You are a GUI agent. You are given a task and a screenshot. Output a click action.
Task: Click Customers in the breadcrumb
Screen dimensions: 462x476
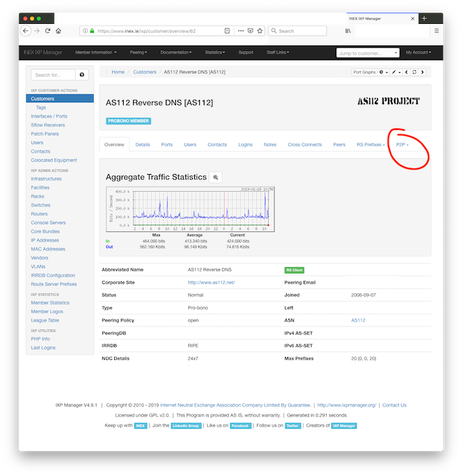(x=145, y=72)
